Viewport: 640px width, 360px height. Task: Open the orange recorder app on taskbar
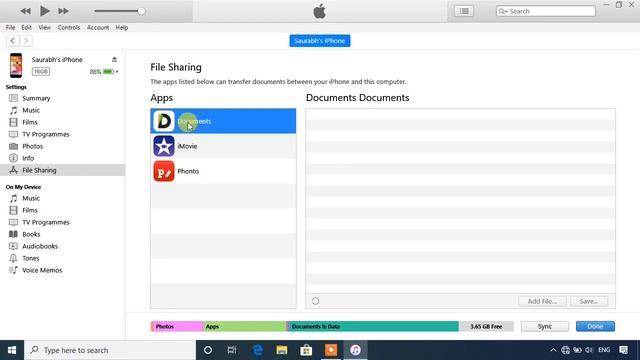click(x=331, y=350)
